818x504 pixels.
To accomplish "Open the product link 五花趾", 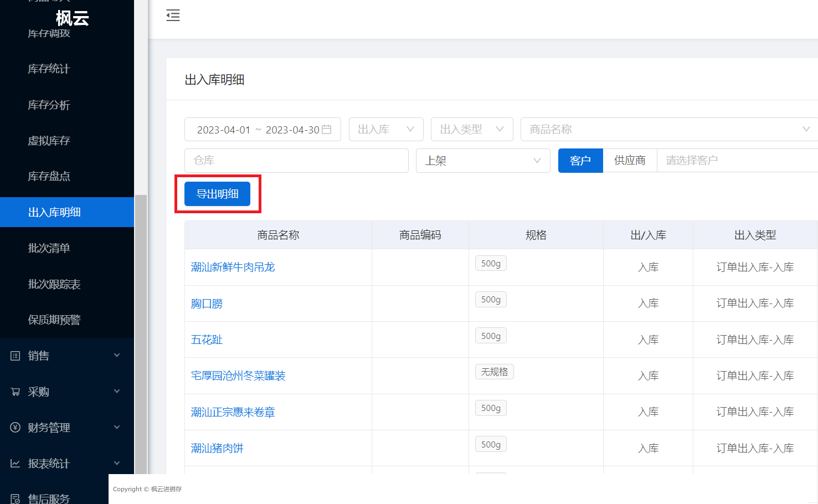I will [x=207, y=340].
